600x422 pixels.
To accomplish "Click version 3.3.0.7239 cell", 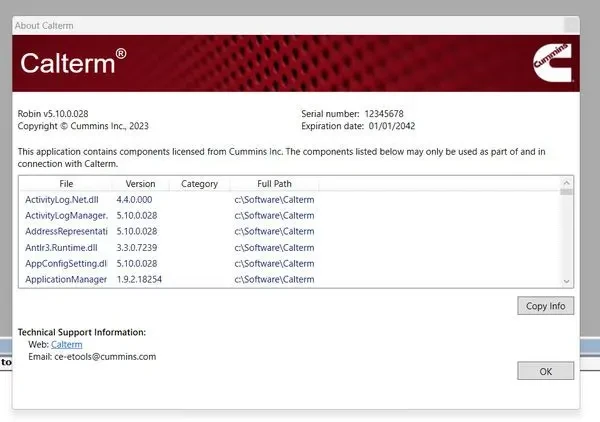I will tap(137, 248).
